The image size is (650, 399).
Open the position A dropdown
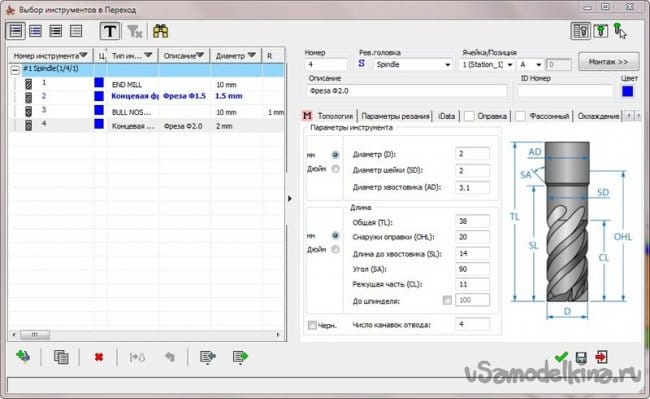538,65
